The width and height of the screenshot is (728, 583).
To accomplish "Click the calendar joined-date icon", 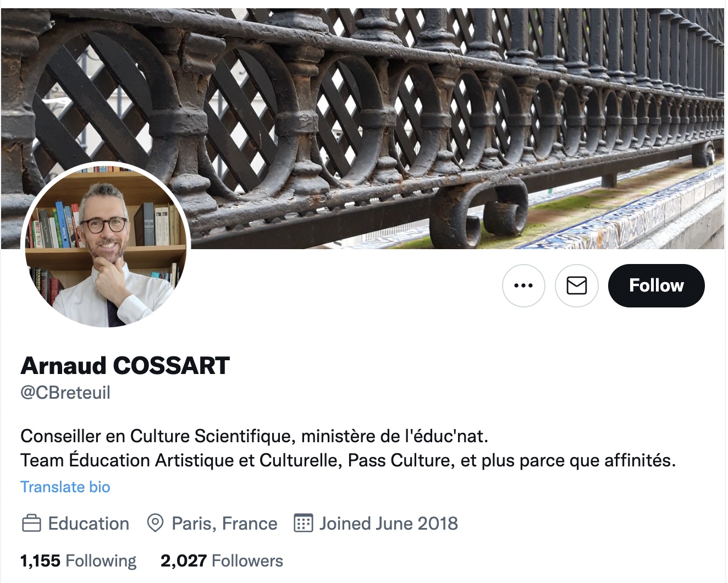I will (303, 523).
